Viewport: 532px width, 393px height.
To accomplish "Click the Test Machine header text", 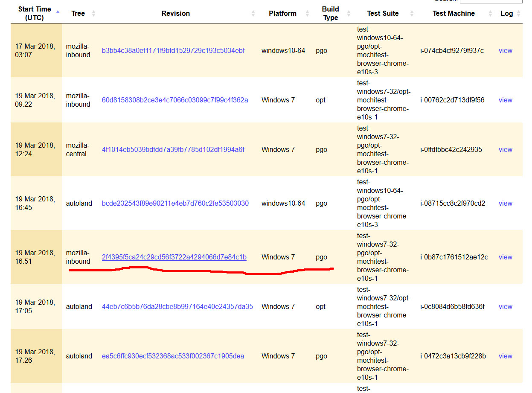I will tap(454, 14).
